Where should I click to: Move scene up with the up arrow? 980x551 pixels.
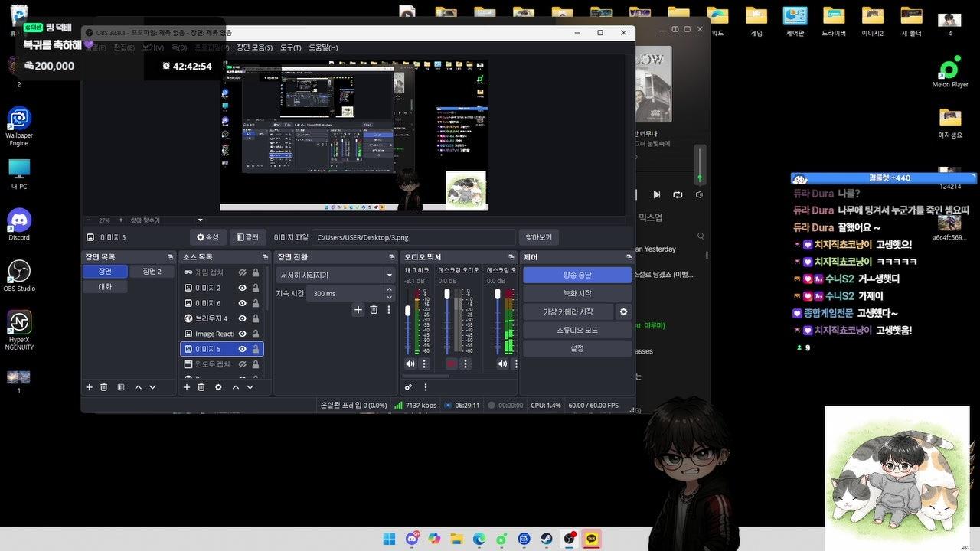coord(138,387)
